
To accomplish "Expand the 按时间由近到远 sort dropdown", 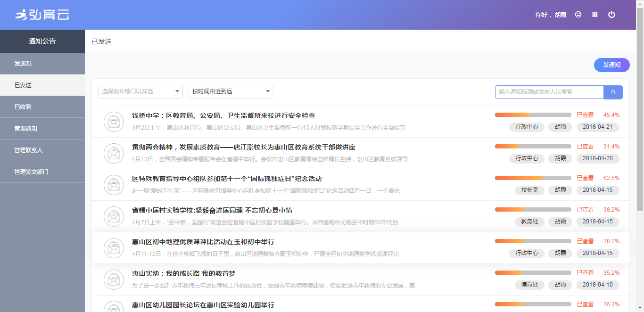I will click(x=231, y=91).
